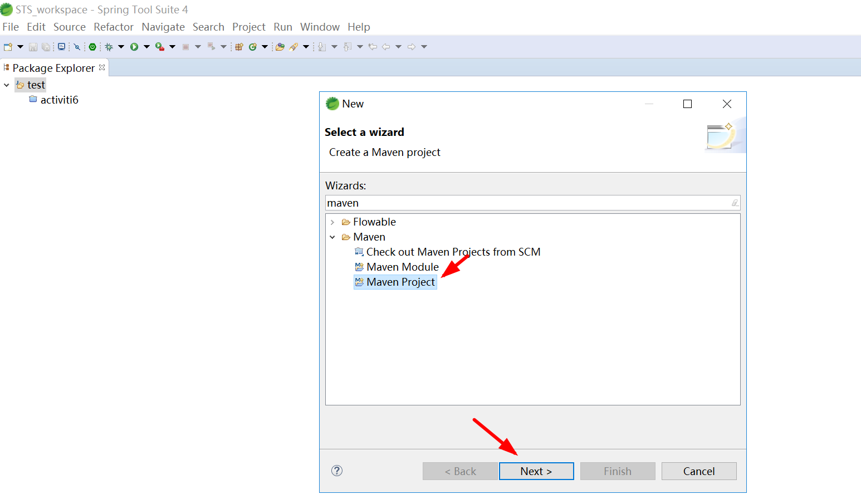Open the Search menu
The image size is (861, 504).
coord(208,27)
